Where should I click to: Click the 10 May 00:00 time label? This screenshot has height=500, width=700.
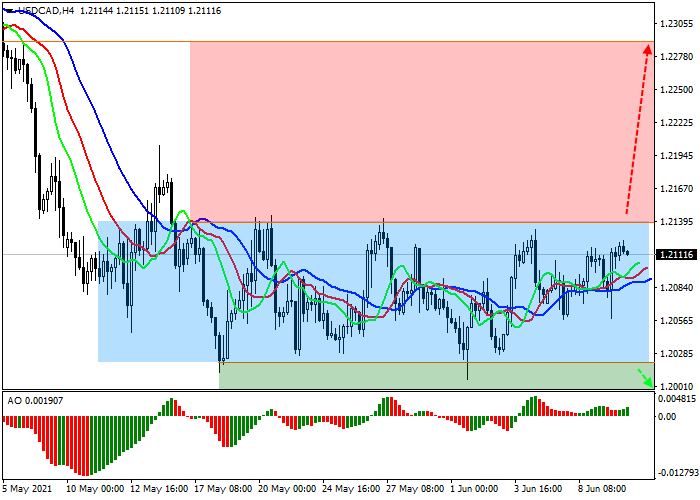(95, 489)
